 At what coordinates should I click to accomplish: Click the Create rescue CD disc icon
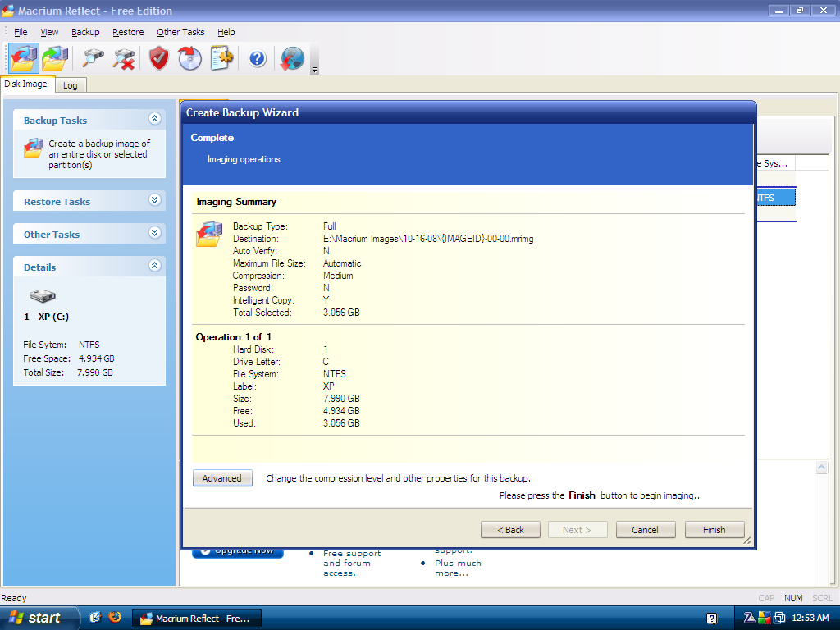coord(189,58)
